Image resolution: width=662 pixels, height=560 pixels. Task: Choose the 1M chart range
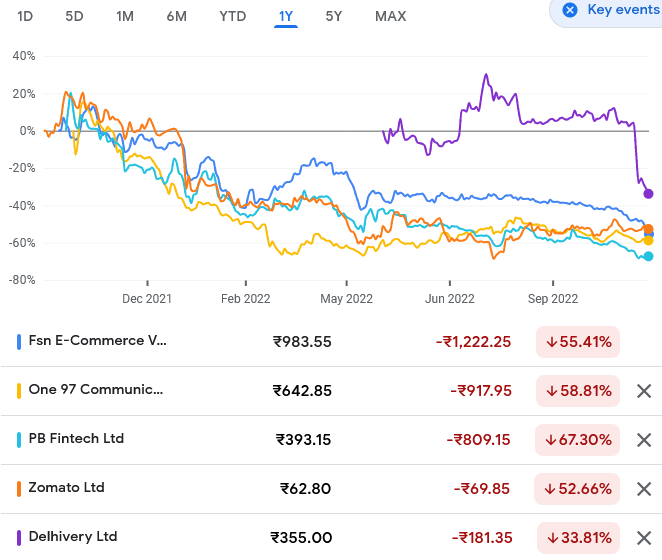coord(125,16)
